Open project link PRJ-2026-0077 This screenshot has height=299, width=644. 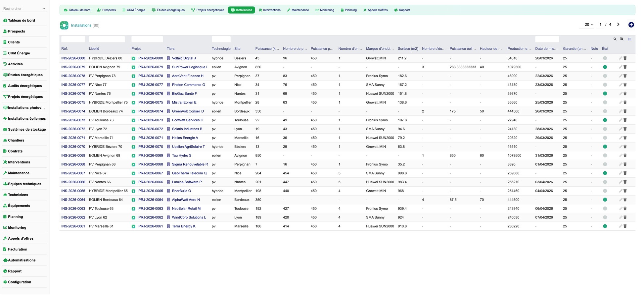(151, 85)
